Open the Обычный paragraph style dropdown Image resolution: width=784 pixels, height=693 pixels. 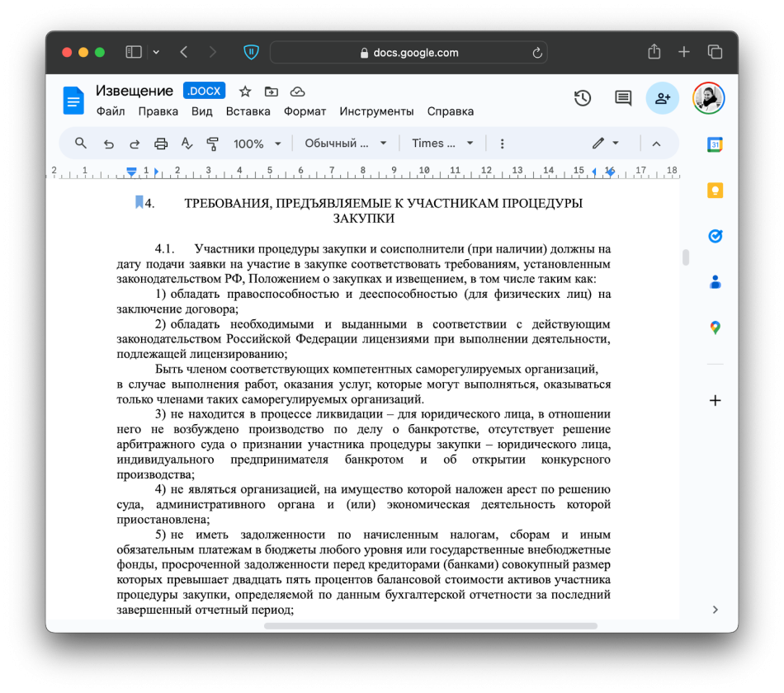(x=346, y=144)
